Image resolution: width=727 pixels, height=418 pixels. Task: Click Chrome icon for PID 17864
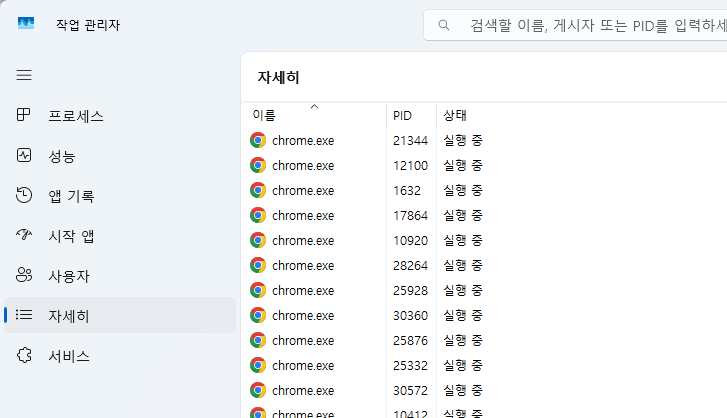[258, 215]
